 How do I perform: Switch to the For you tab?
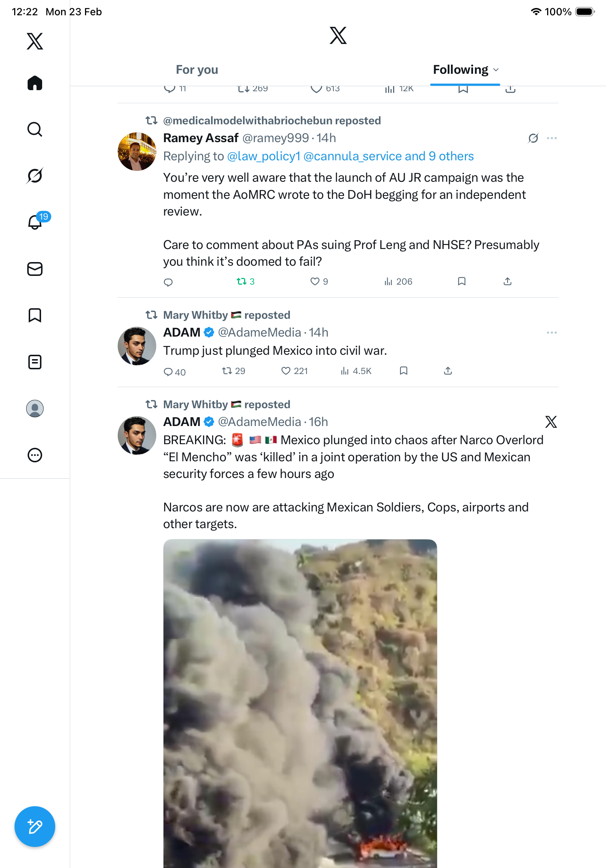tap(197, 70)
